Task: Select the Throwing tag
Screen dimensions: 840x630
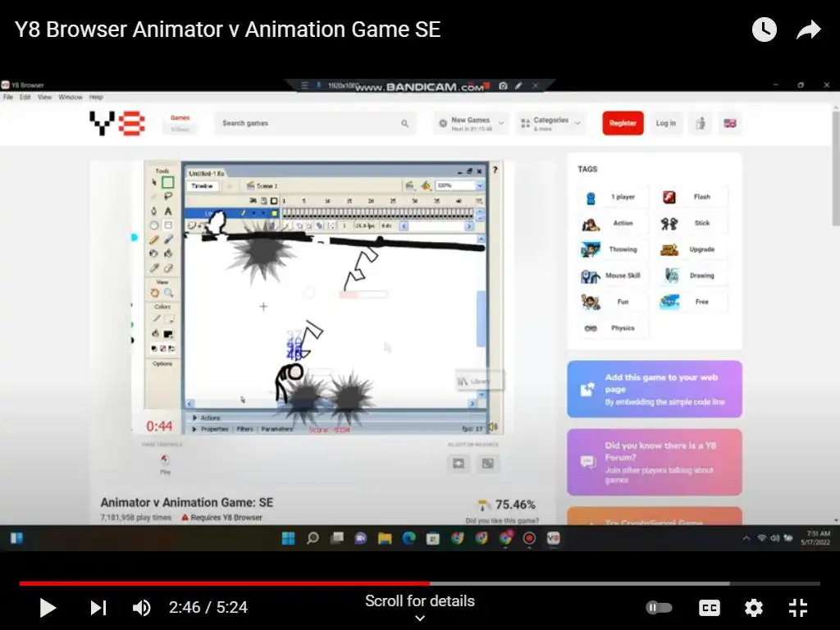Action: point(613,249)
